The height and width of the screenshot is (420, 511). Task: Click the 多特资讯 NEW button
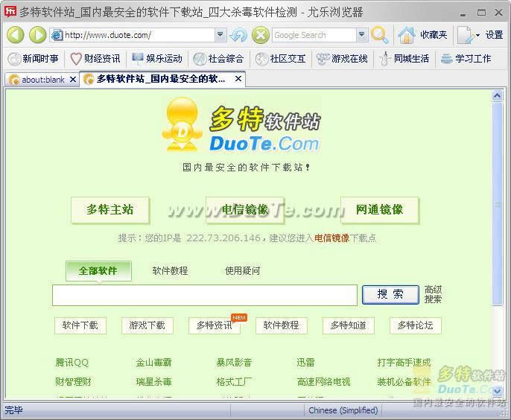(x=215, y=325)
